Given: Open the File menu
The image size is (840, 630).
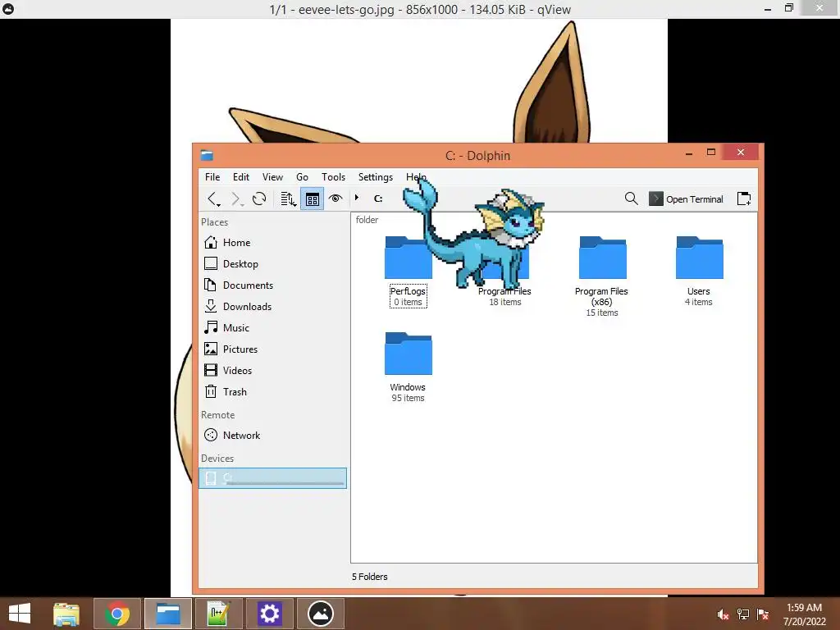Looking at the screenshot, I should [x=212, y=177].
